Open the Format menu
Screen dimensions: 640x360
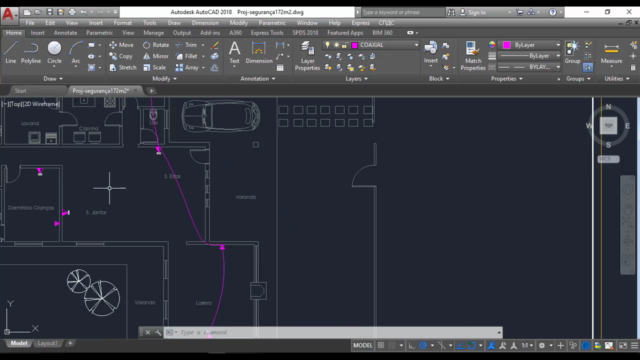(122, 23)
